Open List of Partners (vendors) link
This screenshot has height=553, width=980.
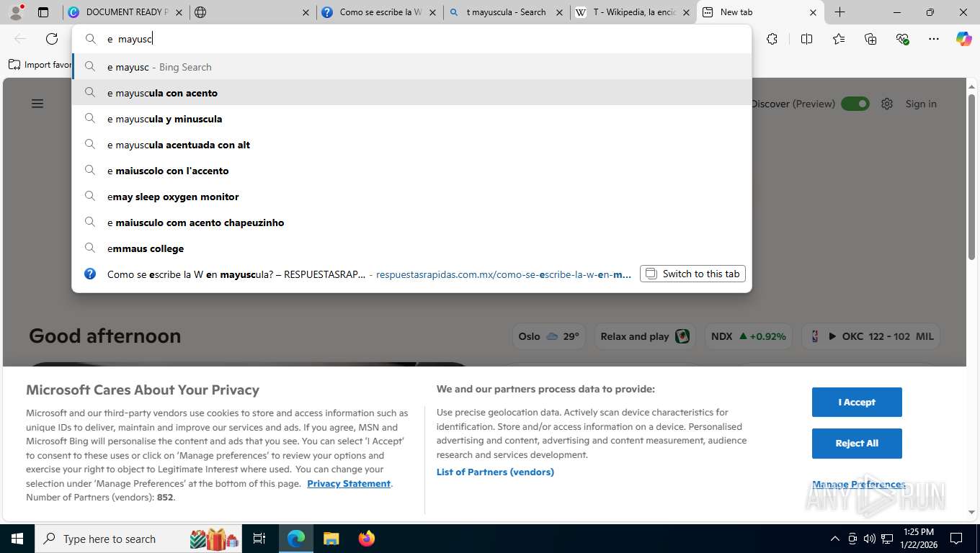tap(495, 472)
